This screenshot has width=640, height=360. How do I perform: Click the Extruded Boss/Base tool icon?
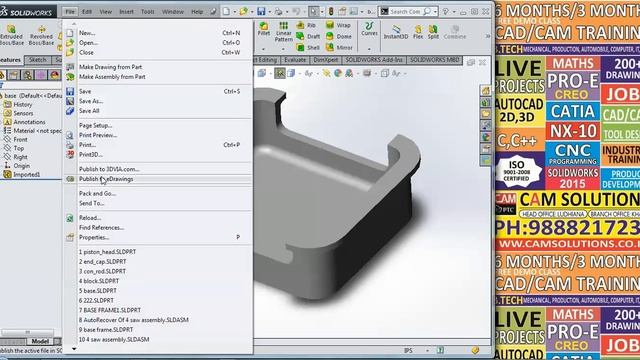(x=11, y=29)
